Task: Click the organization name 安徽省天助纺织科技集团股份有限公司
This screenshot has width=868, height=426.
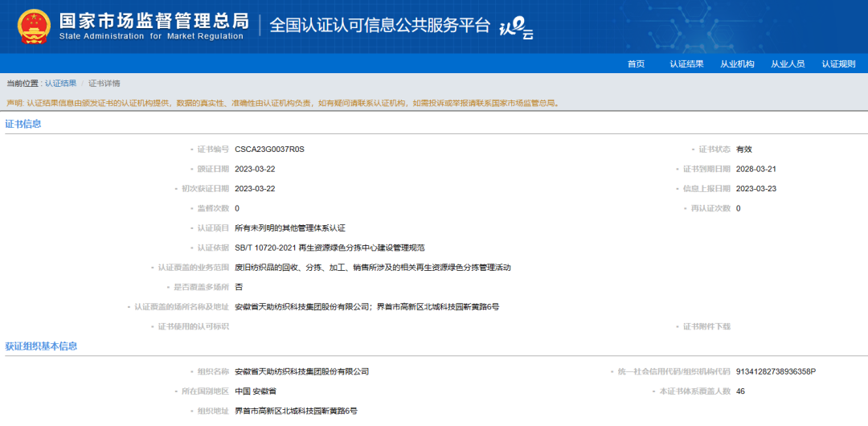Action: click(301, 371)
